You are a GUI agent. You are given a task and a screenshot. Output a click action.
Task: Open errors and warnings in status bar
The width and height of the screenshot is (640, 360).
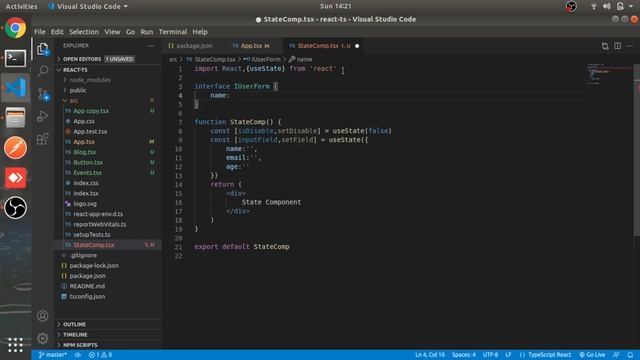coord(100,355)
